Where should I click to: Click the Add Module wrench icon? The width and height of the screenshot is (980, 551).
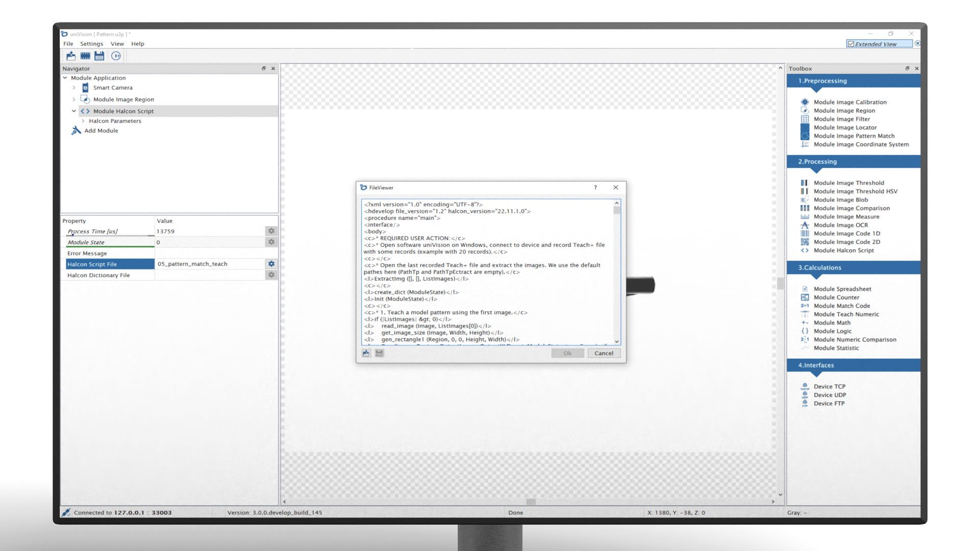[76, 131]
